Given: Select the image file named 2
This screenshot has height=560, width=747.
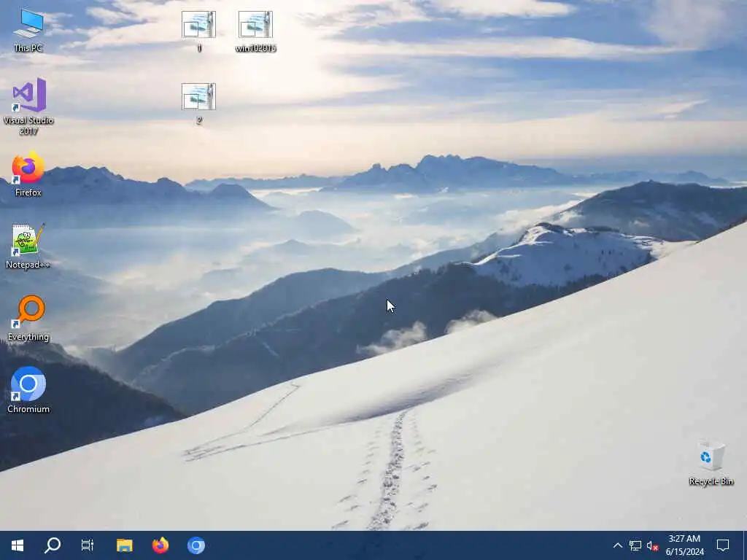Looking at the screenshot, I should (x=198, y=104).
